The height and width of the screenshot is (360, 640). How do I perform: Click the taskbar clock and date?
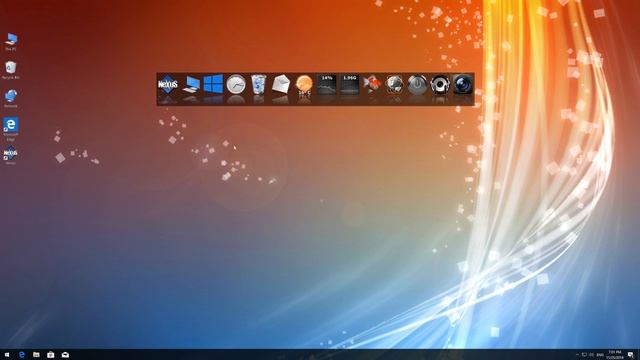615,355
